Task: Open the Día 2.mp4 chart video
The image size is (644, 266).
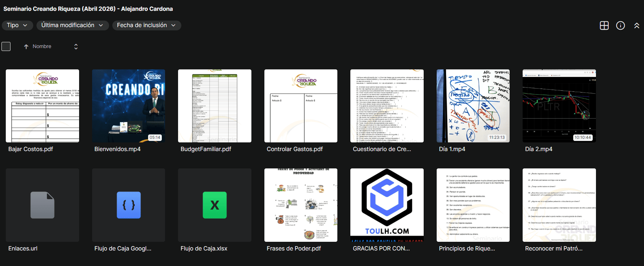Action: (x=559, y=106)
